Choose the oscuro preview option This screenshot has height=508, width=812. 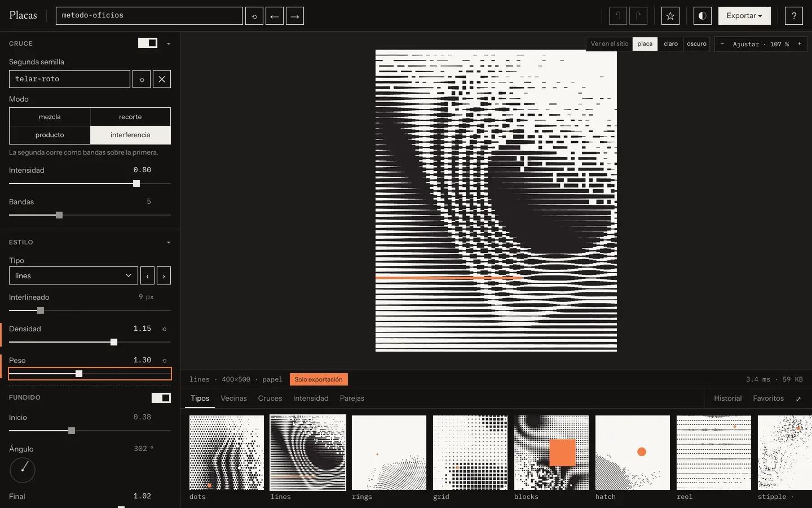(696, 44)
